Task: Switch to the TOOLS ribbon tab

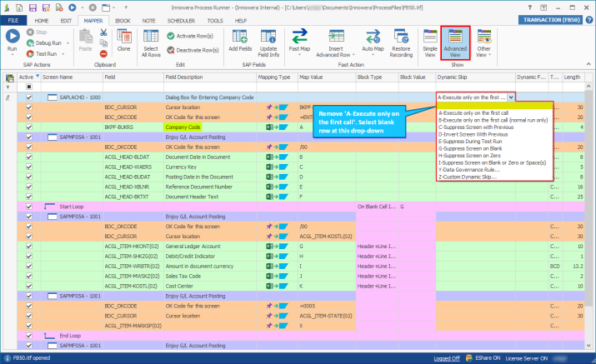Action: coord(214,19)
